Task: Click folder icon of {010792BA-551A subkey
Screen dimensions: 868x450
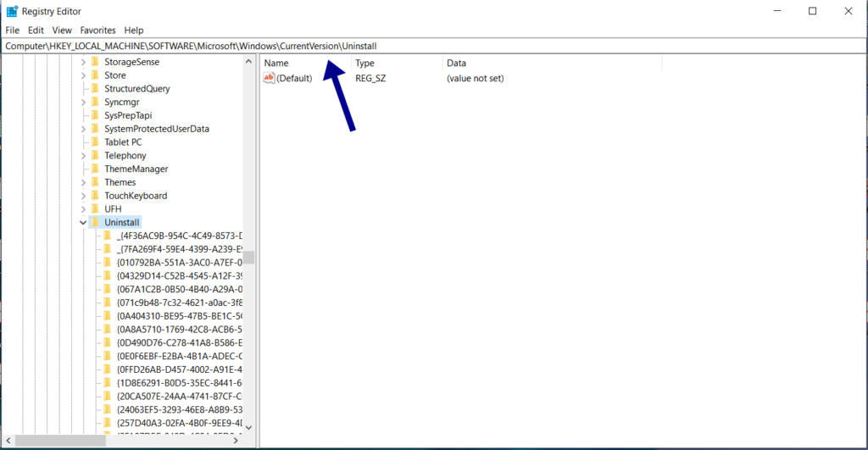Action: pyautogui.click(x=108, y=263)
